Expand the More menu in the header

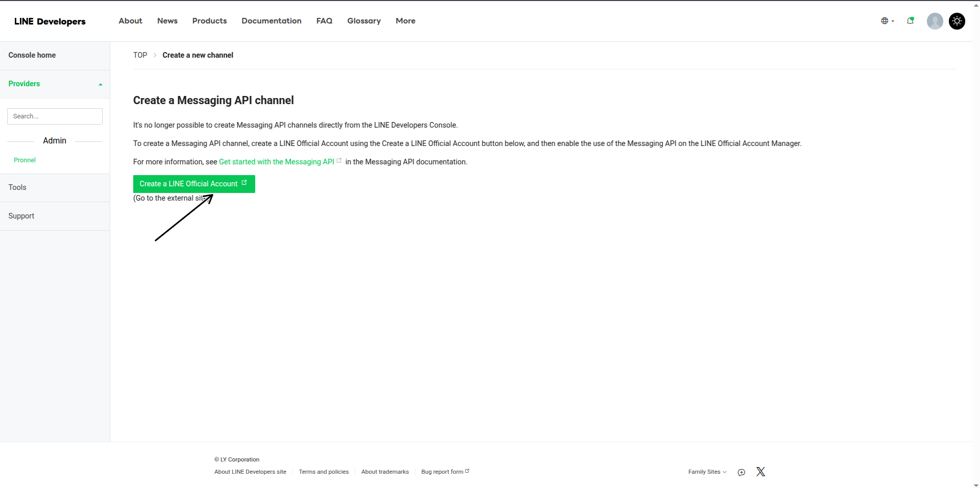[405, 21]
